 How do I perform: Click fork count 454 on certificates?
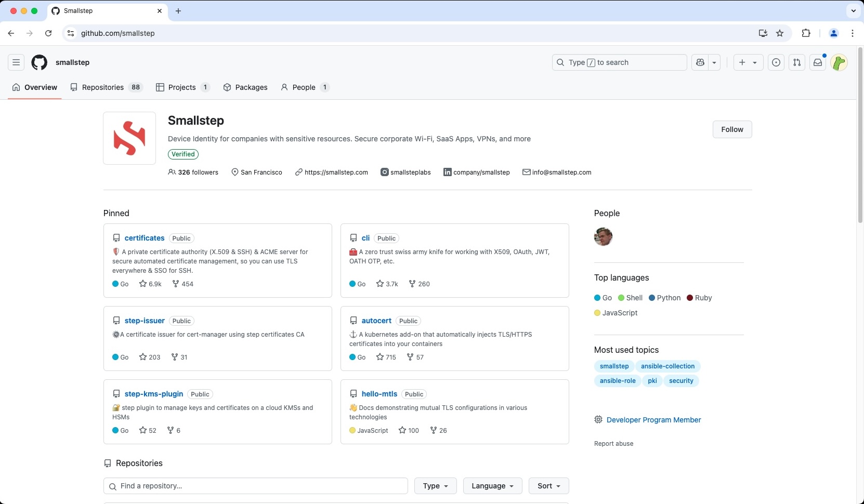click(x=183, y=284)
